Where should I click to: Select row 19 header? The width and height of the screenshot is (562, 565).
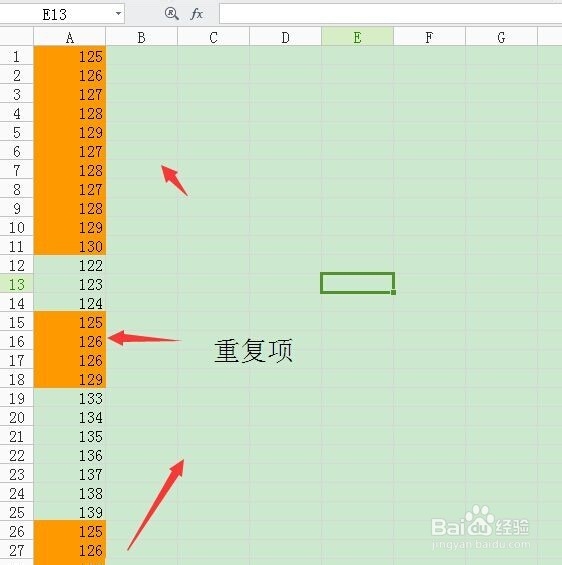click(x=17, y=398)
